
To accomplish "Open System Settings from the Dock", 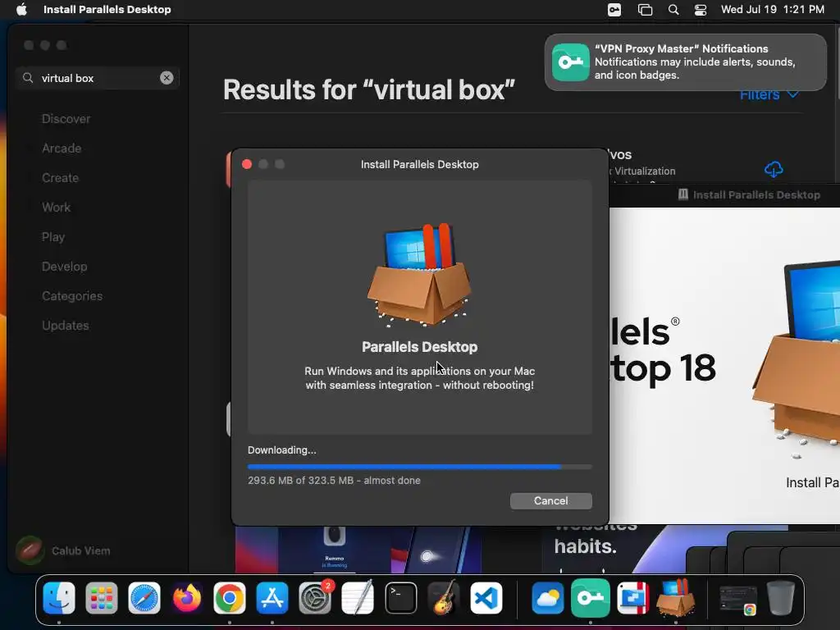I will click(x=315, y=598).
